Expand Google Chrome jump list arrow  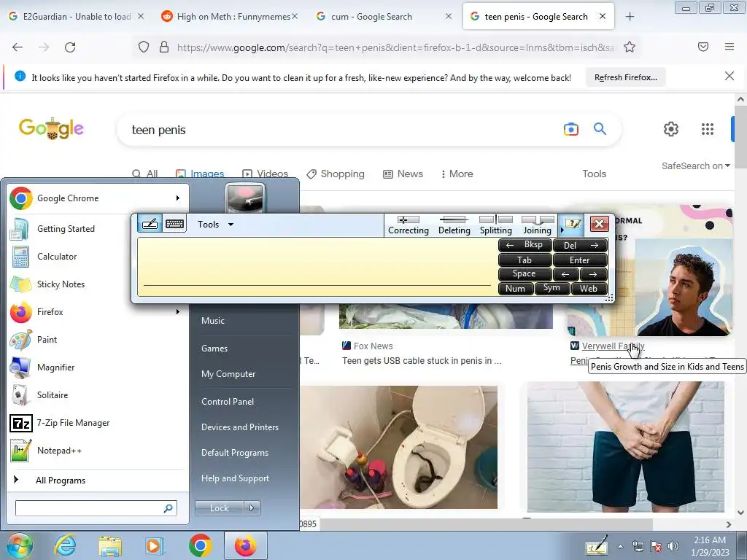tap(178, 198)
